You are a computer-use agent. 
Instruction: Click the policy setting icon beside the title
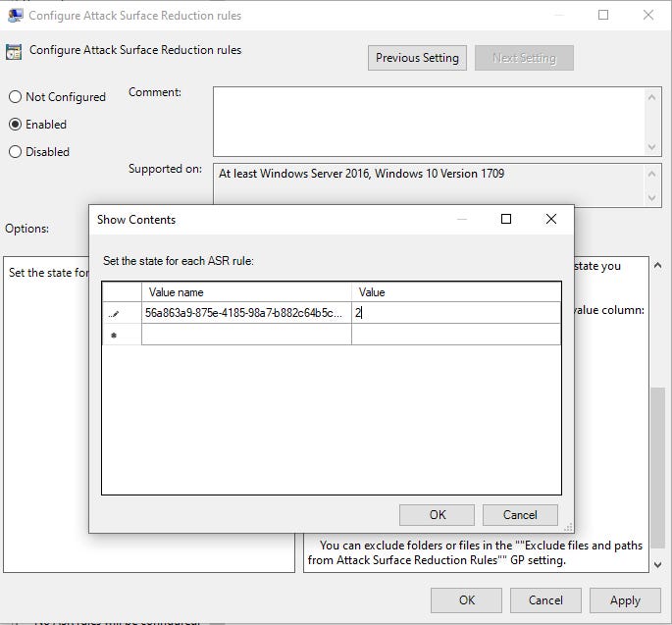tap(15, 51)
